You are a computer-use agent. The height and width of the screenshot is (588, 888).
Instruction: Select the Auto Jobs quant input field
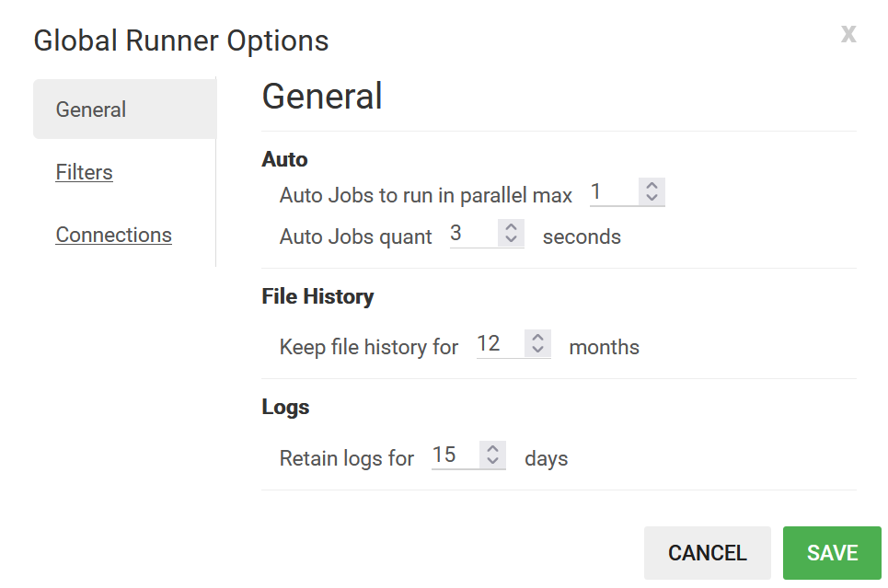[x=469, y=233]
